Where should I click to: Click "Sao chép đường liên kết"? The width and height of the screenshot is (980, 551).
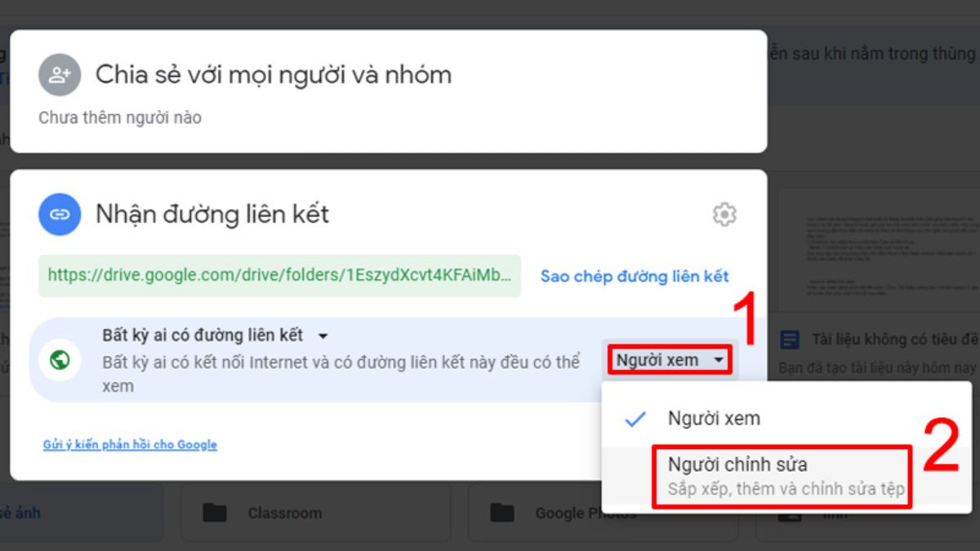(634, 276)
